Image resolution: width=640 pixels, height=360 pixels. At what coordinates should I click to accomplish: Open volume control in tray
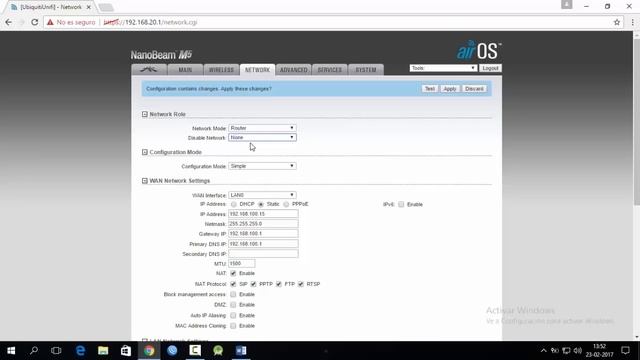(578, 351)
